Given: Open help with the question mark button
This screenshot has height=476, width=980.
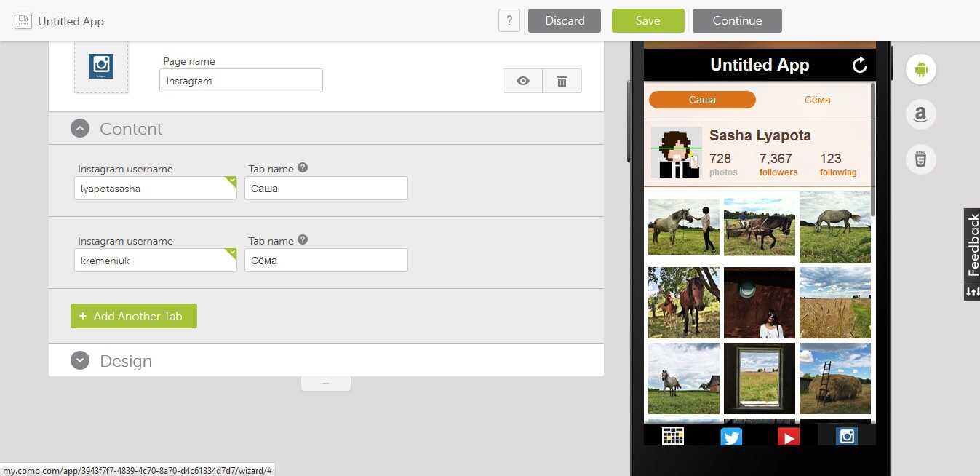Looking at the screenshot, I should coord(509,20).
